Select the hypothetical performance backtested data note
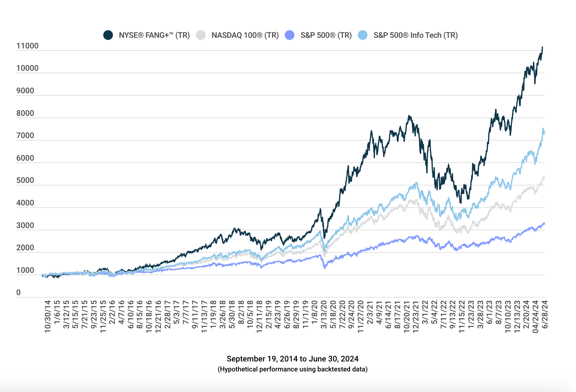576x392 pixels. tap(293, 369)
